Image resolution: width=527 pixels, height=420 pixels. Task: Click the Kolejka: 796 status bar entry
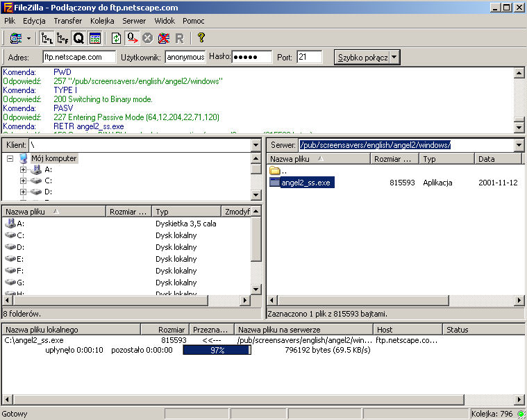(492, 414)
